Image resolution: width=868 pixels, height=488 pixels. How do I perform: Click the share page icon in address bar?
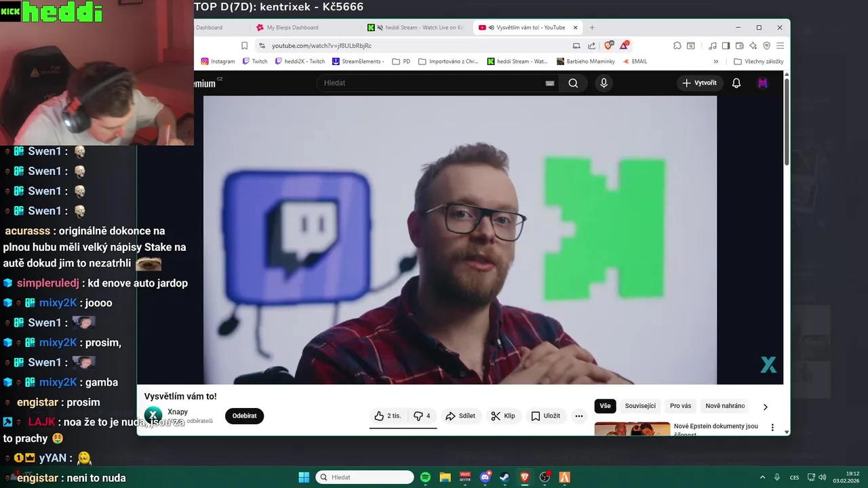point(591,45)
